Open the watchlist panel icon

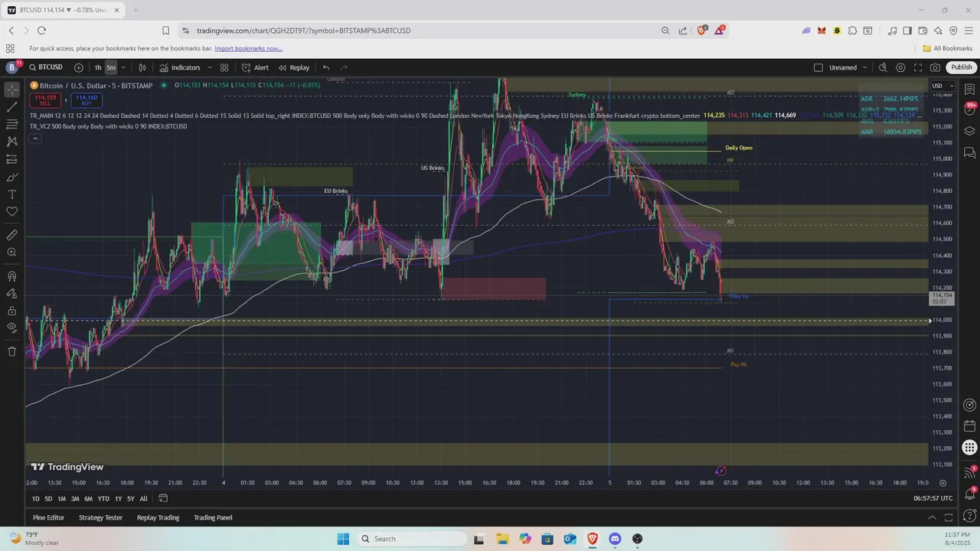(970, 90)
